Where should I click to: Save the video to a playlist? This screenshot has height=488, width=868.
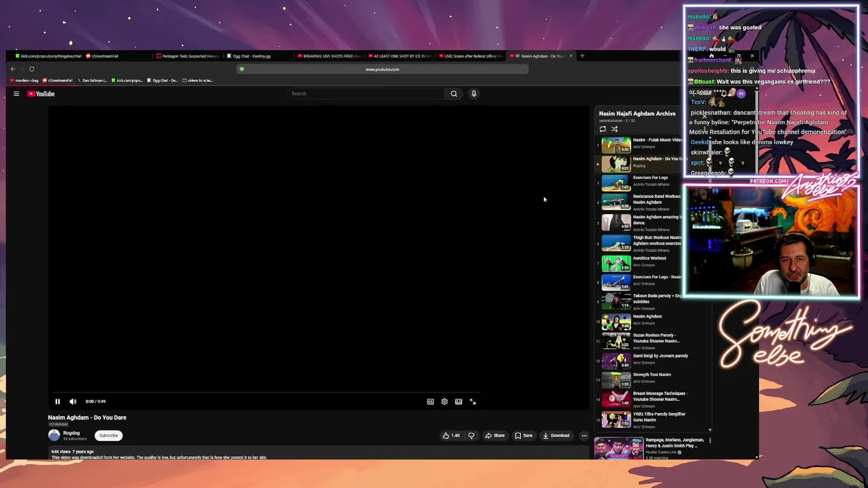pos(523,436)
